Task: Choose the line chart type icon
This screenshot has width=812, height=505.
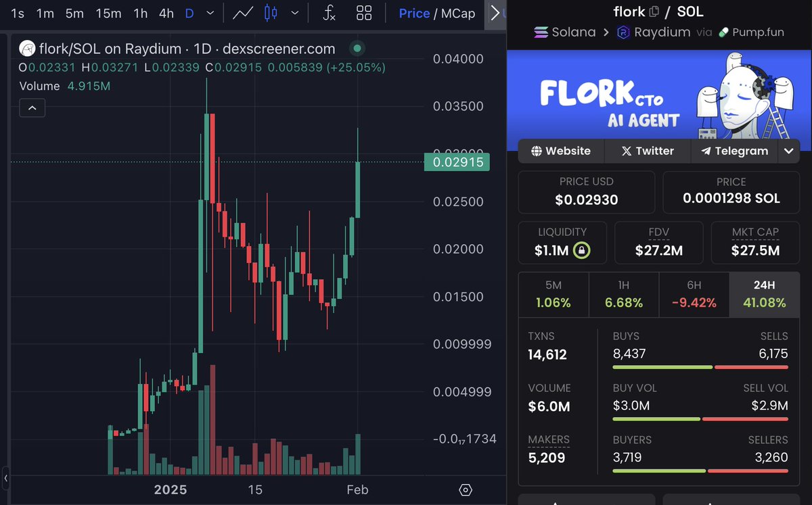Action: (243, 13)
